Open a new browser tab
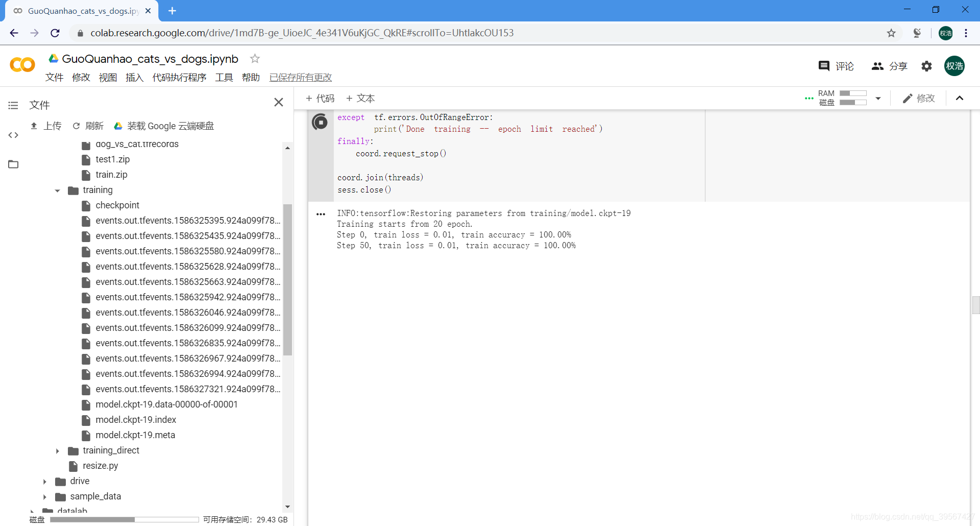This screenshot has width=980, height=526. pyautogui.click(x=172, y=11)
